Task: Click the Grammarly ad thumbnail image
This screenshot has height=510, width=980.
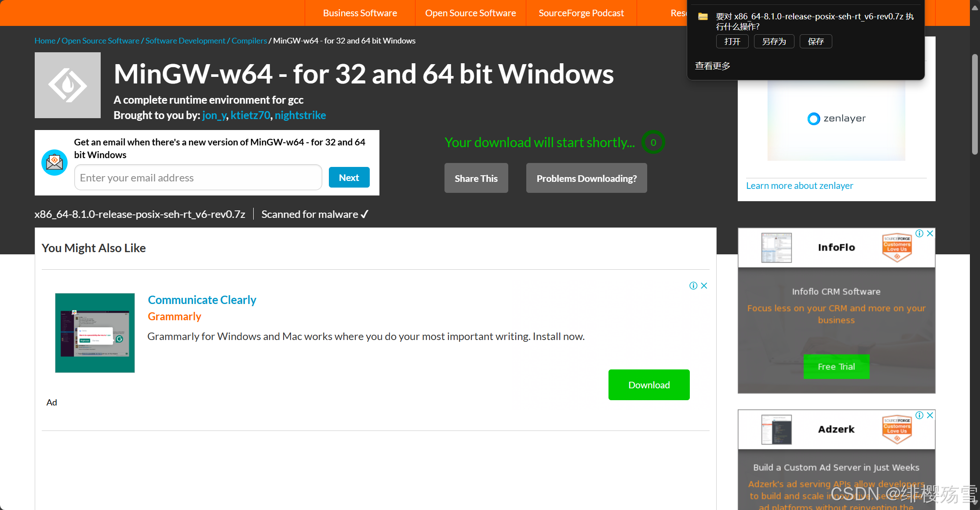Action: pos(95,333)
